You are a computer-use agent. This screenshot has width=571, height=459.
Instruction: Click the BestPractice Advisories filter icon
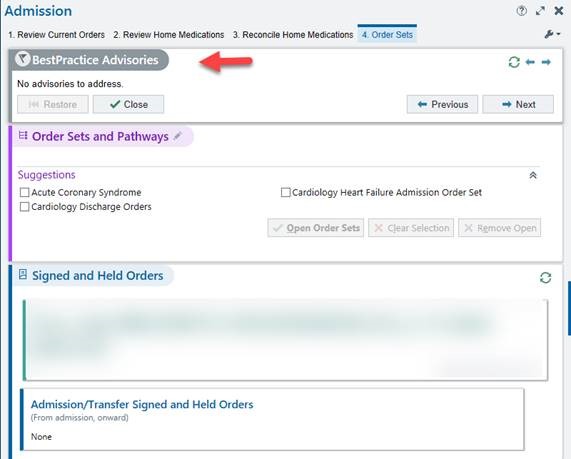(23, 59)
